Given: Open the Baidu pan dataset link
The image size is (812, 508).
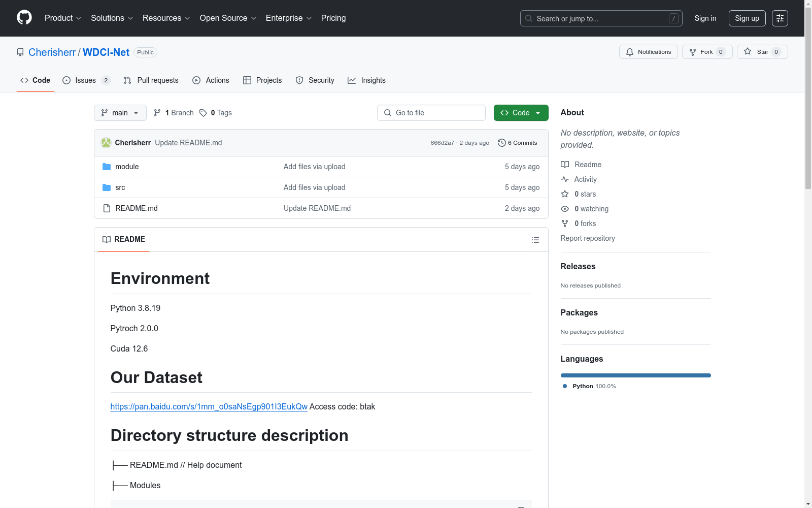Looking at the screenshot, I should click(x=209, y=406).
